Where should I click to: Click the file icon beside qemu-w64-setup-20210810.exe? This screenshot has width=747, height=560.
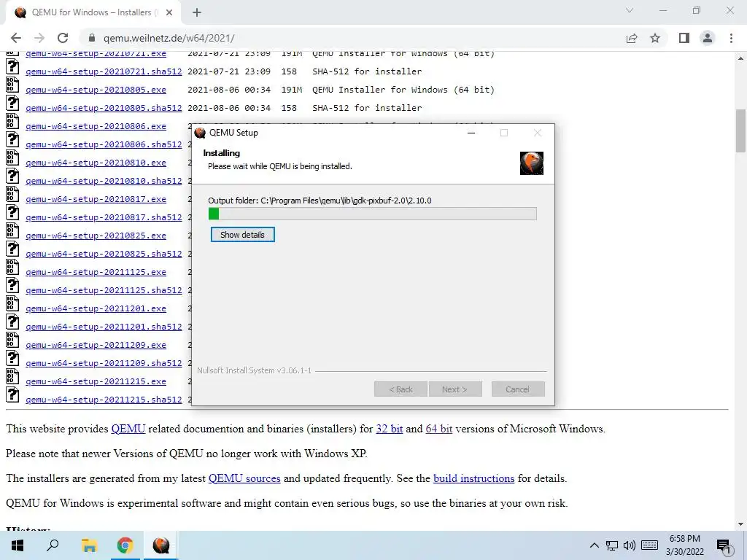click(12, 157)
